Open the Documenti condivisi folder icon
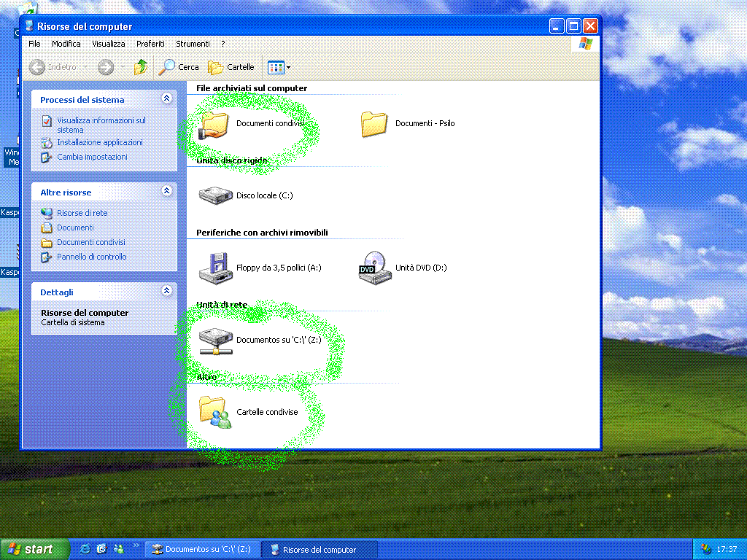 (x=214, y=124)
